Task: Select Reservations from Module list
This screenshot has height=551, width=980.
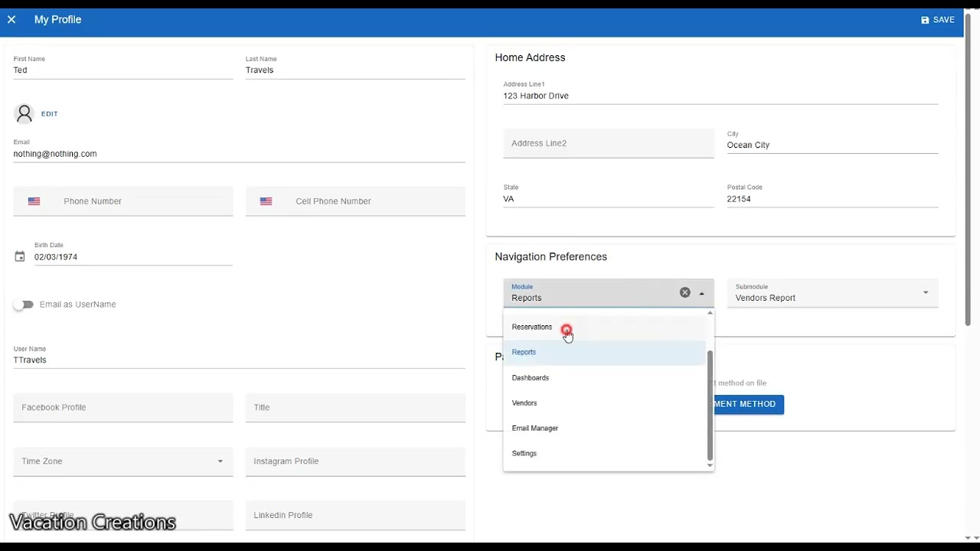Action: [x=604, y=327]
